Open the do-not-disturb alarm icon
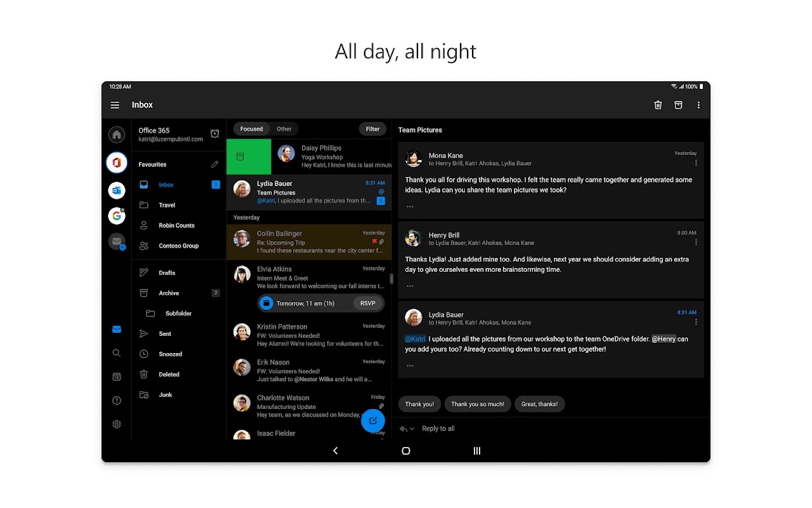Image resolution: width=812 pixels, height=508 pixels. click(x=215, y=134)
